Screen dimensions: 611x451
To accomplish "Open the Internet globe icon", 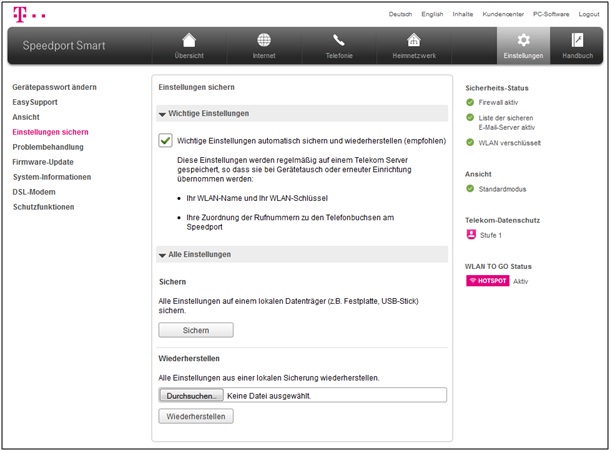I will pos(264,40).
